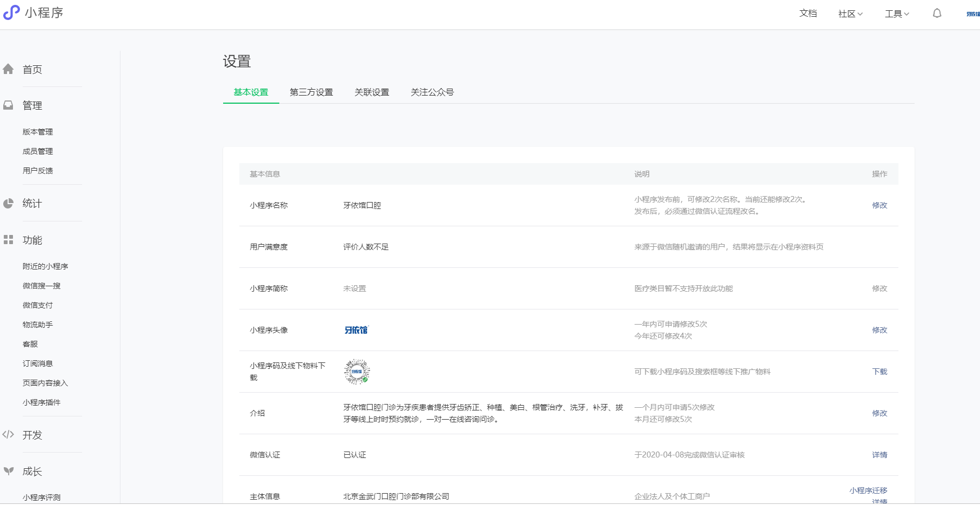
Task: Click the 企业法人及个体工商户 description
Action: click(672, 496)
